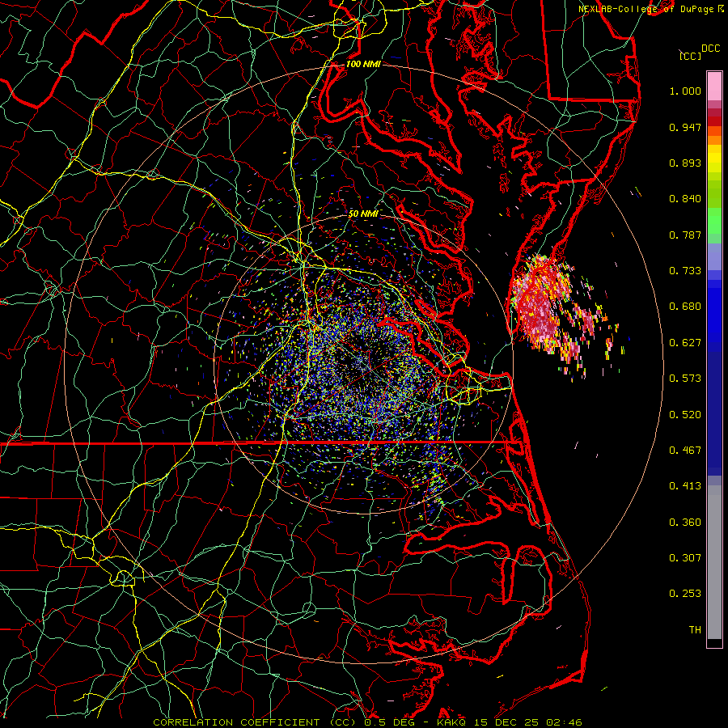The image size is (728, 728).
Task: Click the 0.947 scale value
Action: pos(685,127)
